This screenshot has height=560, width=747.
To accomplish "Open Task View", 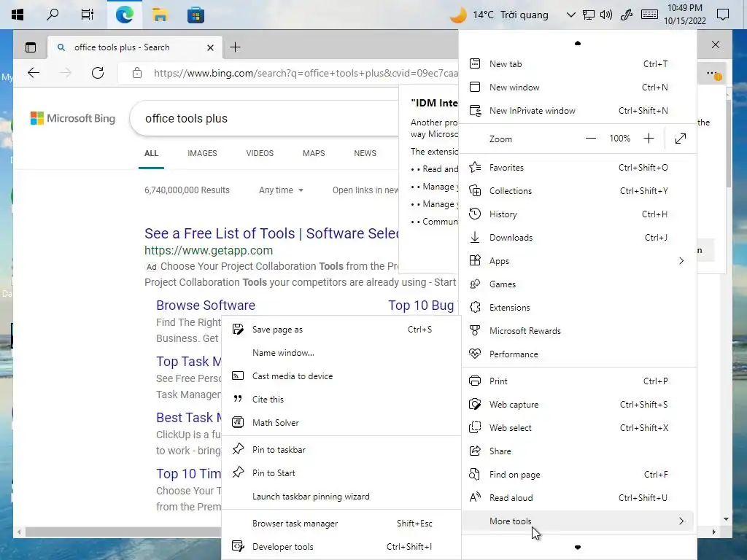I will point(88,15).
